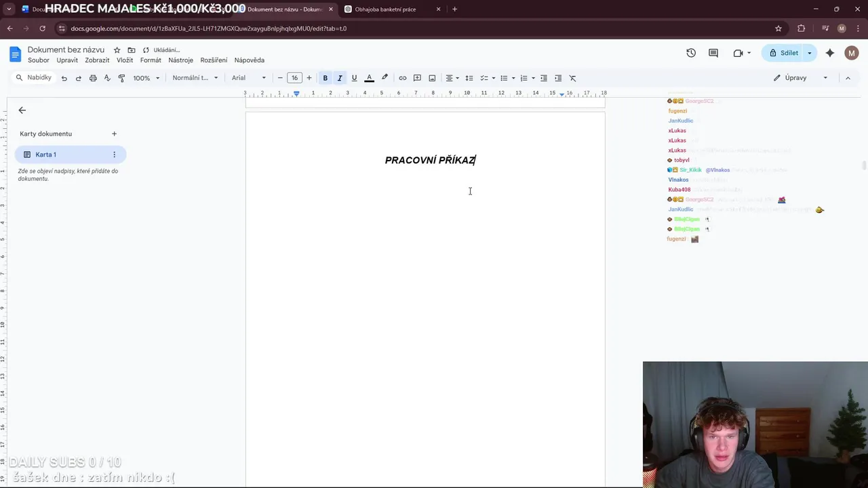Select the Karta 1 tab

71,155
